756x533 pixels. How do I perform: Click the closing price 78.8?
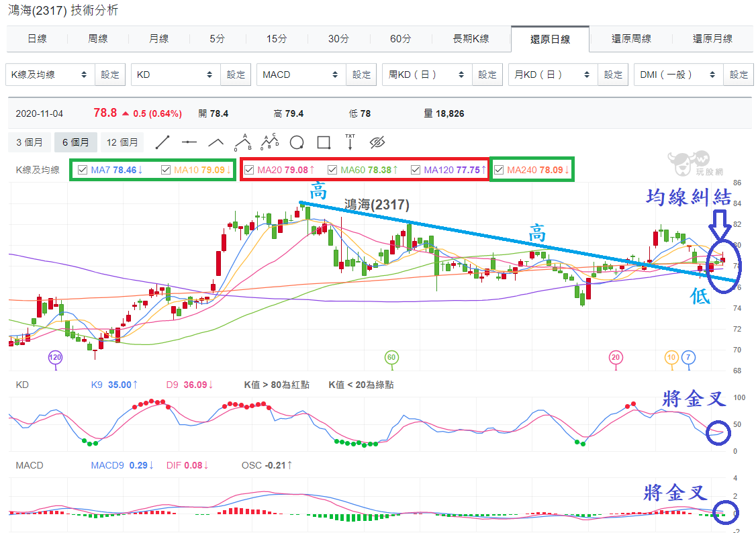tap(105, 113)
